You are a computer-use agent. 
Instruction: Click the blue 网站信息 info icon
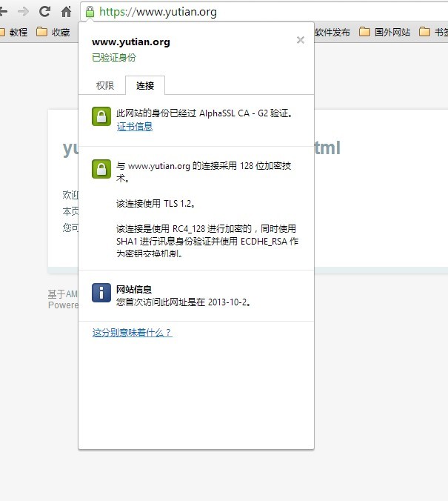point(101,292)
